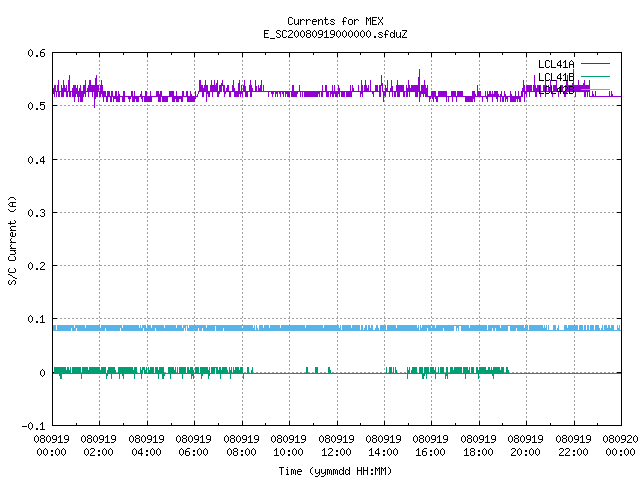This screenshot has height=480, width=640.
Task: Click the 080919 00:00 time tick label
Action: click(x=51, y=446)
